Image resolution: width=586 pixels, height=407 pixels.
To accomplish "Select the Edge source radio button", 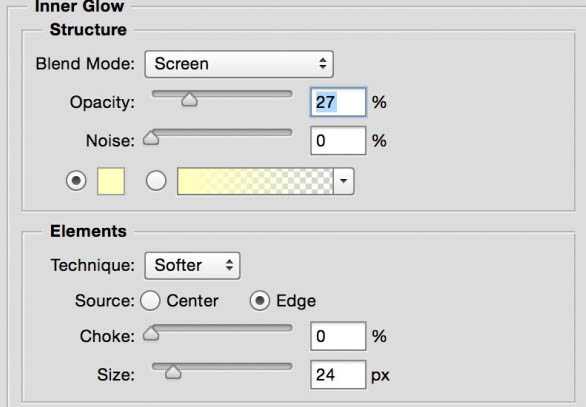I will [x=260, y=301].
